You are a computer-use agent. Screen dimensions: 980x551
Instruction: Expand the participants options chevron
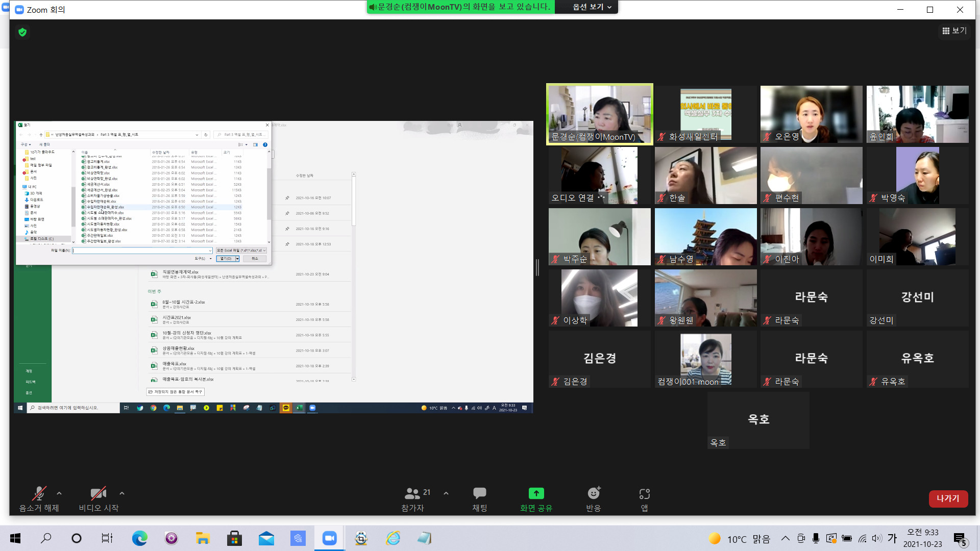tap(446, 493)
